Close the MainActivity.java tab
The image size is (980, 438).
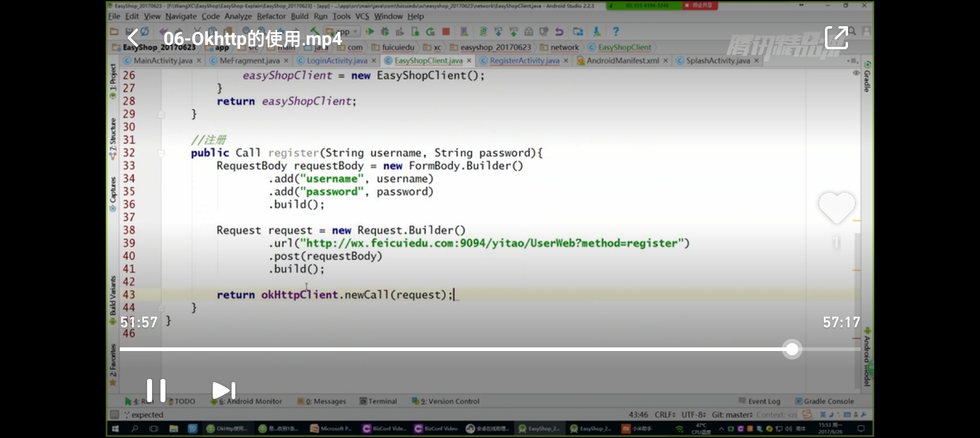tap(199, 61)
